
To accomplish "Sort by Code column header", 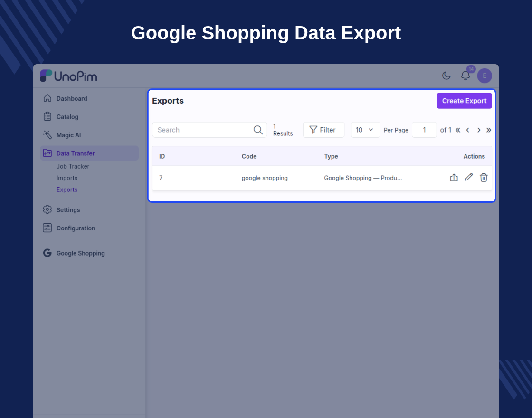I will click(249, 156).
